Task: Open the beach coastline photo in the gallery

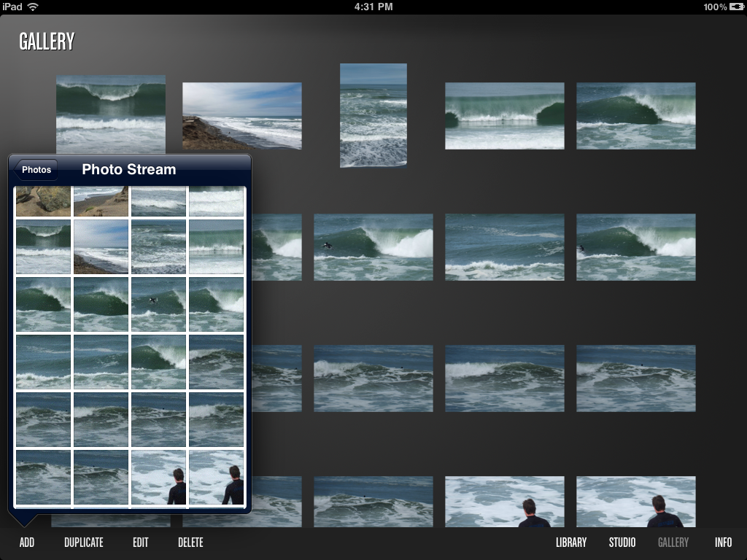Action: tap(241, 116)
